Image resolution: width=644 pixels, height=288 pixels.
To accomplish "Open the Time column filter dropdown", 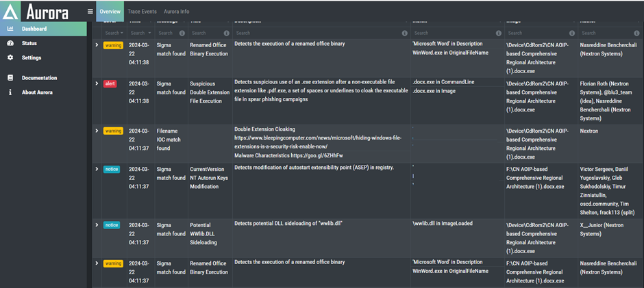I will [140, 33].
